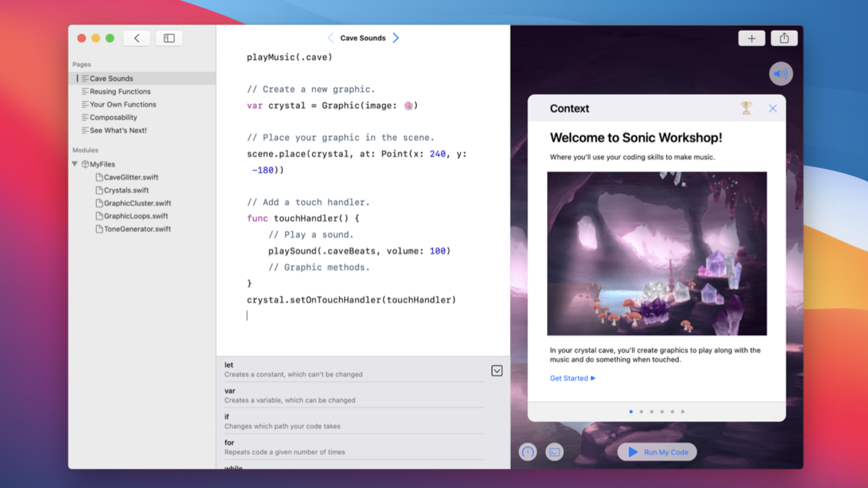Jump to the second page dot in Context panel
868x488 pixels.
[641, 412]
